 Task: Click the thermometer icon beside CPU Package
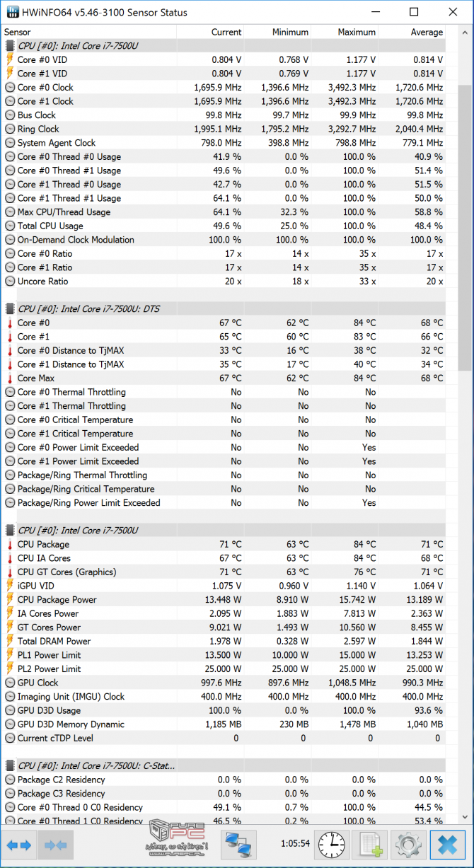10,544
